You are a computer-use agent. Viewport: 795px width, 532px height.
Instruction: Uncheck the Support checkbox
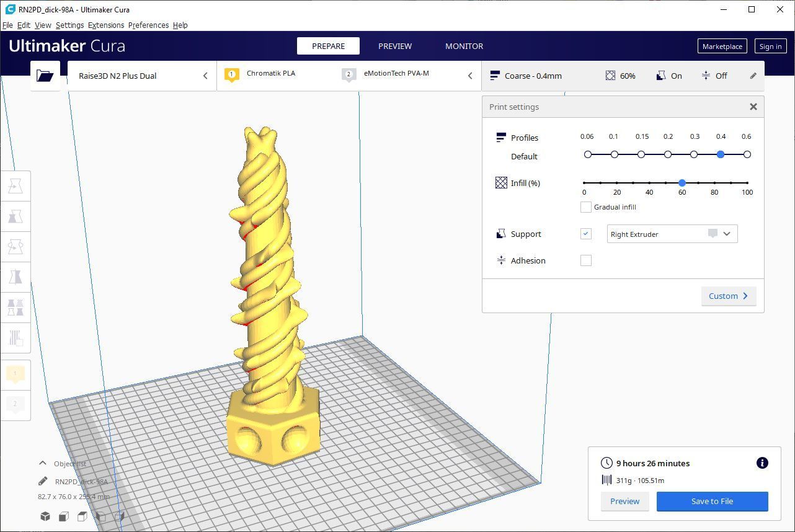click(585, 234)
